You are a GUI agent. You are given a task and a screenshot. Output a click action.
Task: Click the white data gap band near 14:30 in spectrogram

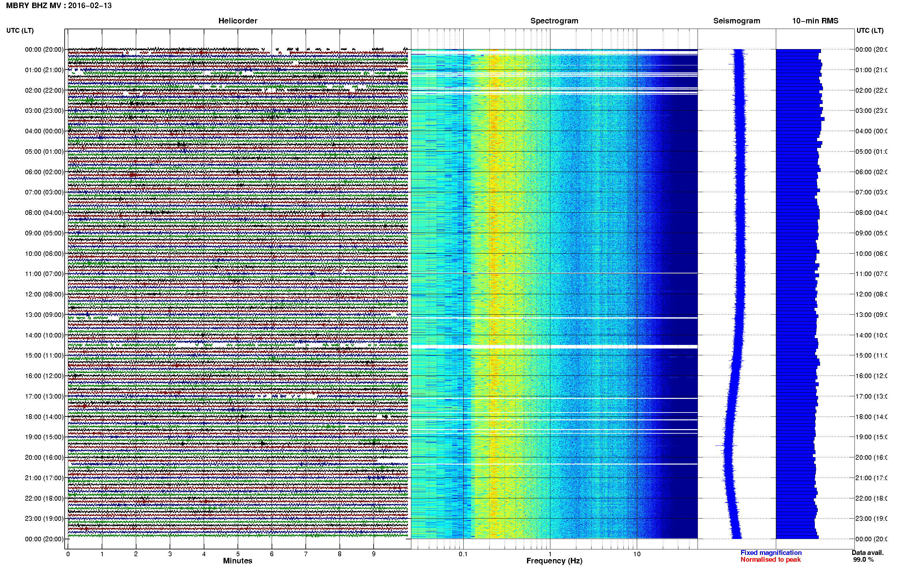click(x=554, y=347)
